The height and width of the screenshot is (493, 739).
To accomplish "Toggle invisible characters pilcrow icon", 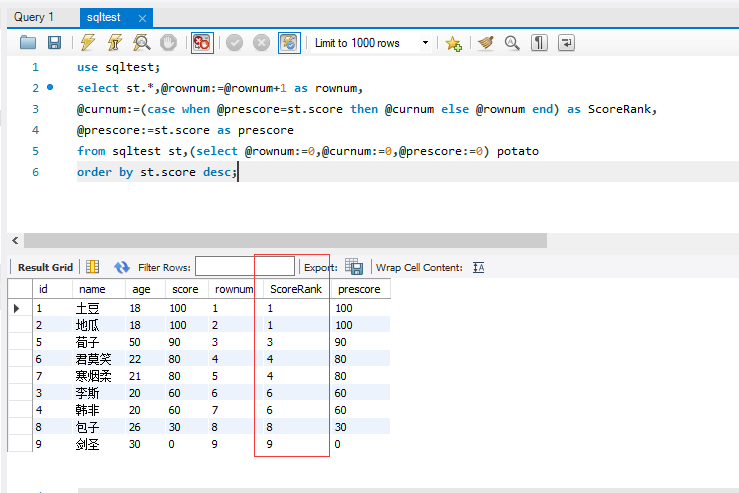I will click(539, 43).
